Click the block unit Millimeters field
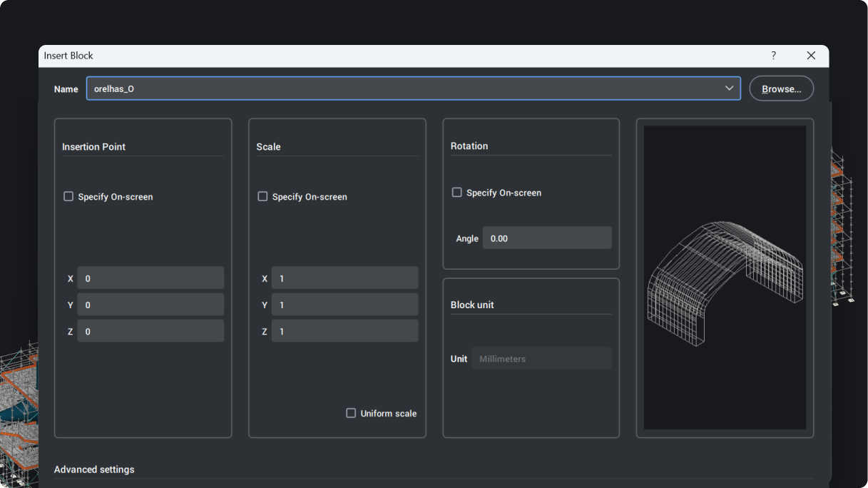 click(541, 358)
